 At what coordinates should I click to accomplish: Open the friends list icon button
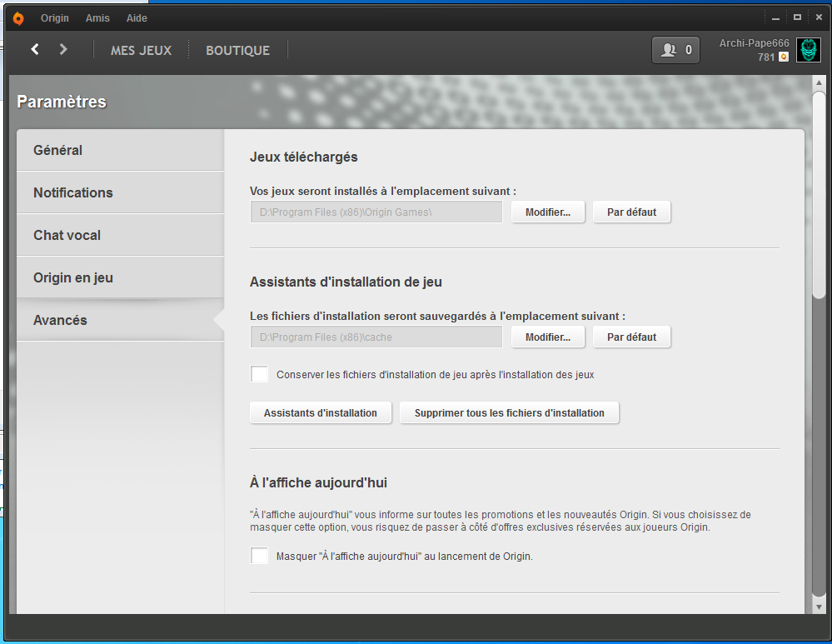[675, 50]
